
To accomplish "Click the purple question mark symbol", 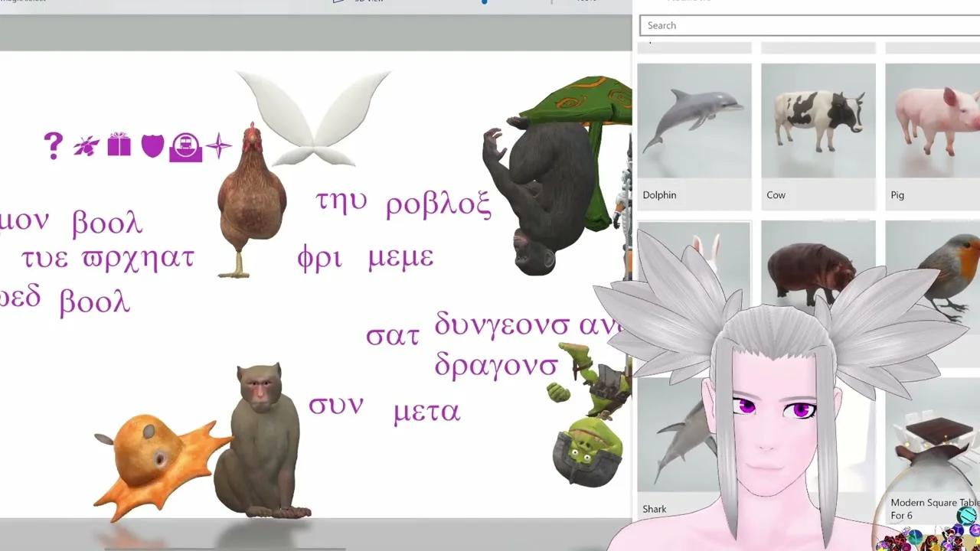I will [x=53, y=145].
